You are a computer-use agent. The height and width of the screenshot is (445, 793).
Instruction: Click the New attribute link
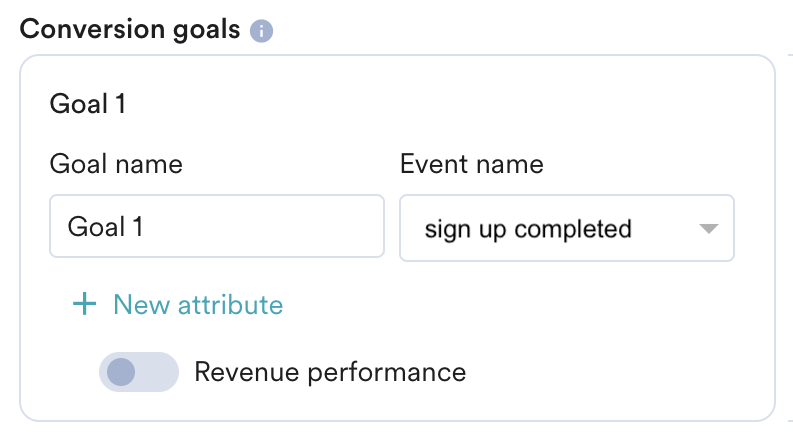198,305
